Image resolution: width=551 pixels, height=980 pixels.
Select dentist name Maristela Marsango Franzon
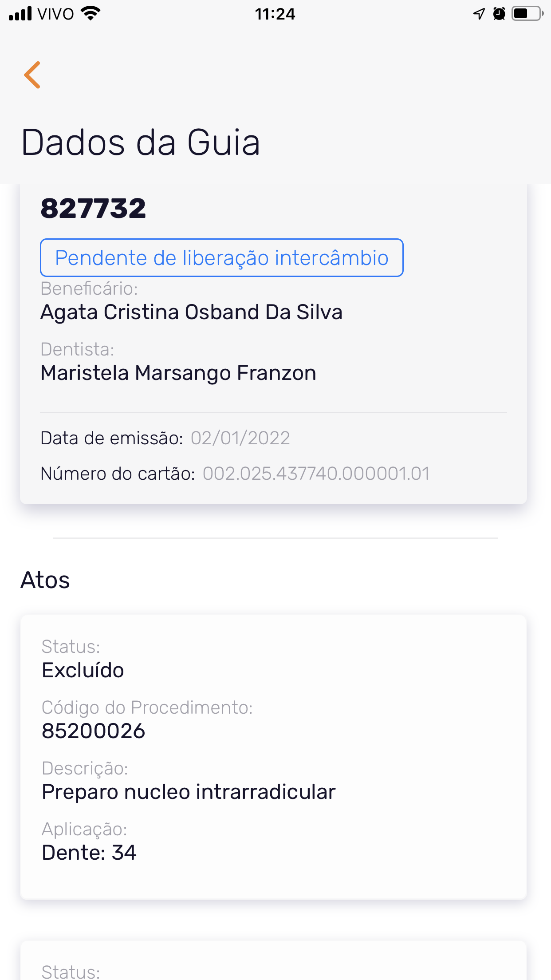click(178, 373)
